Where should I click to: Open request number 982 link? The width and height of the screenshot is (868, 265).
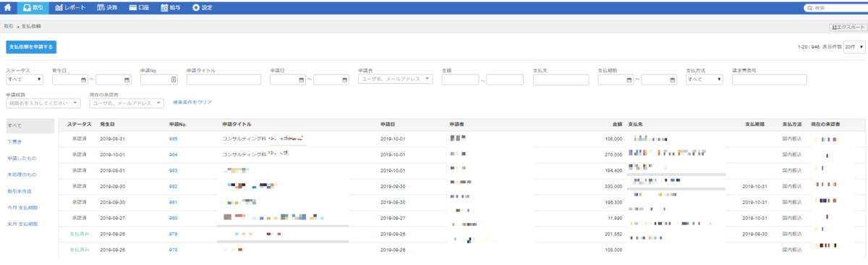coord(173,186)
